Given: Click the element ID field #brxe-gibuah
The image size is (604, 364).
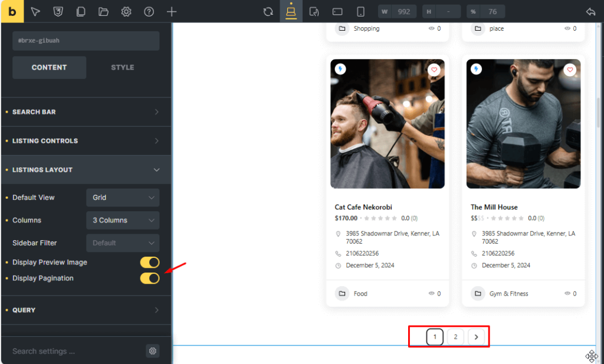Looking at the screenshot, I should (x=86, y=41).
